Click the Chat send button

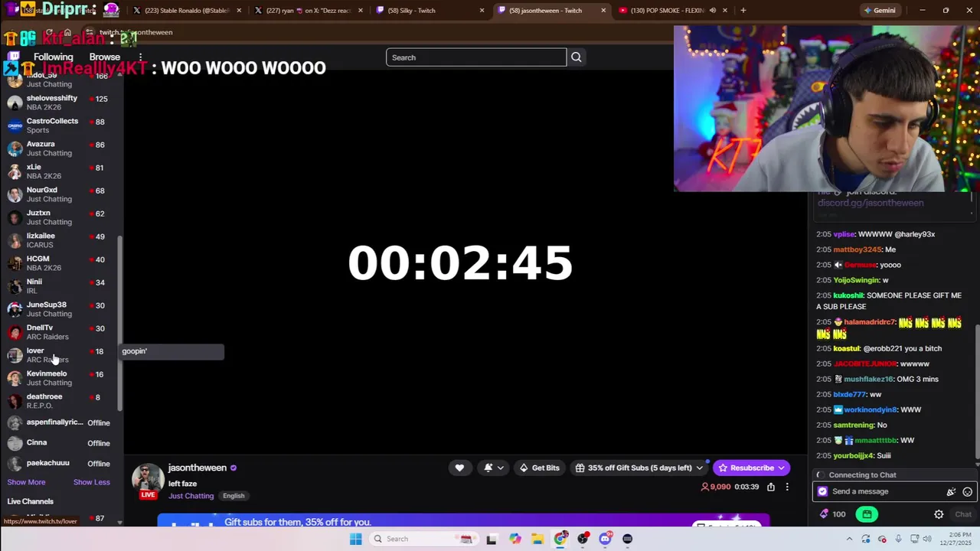pos(962,514)
